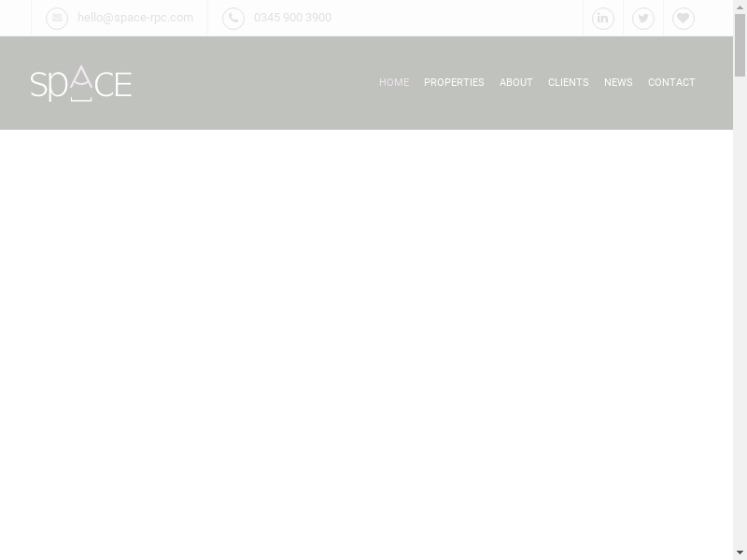Select the HOME menu item
Viewport: 747px width, 560px height.
(394, 83)
